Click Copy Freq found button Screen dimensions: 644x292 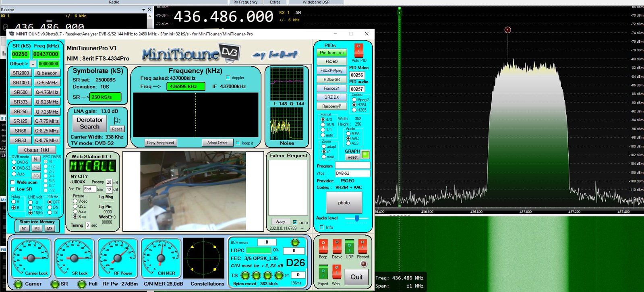[160, 143]
